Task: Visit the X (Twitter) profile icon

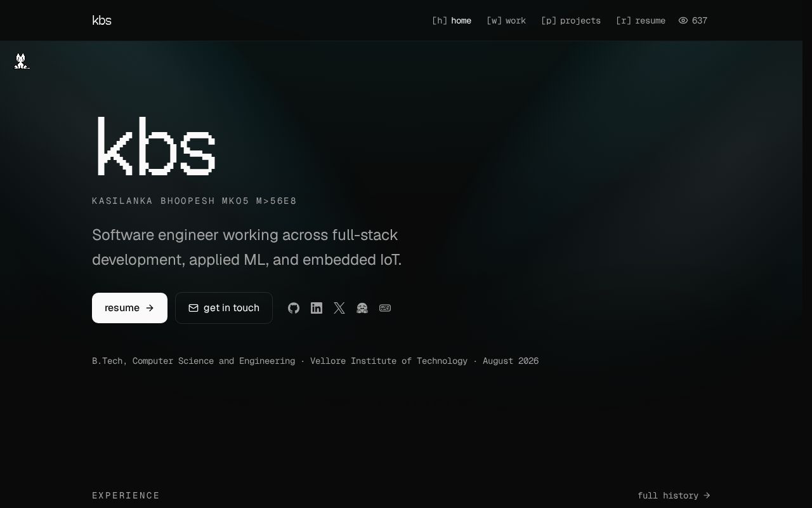Action: pos(339,308)
